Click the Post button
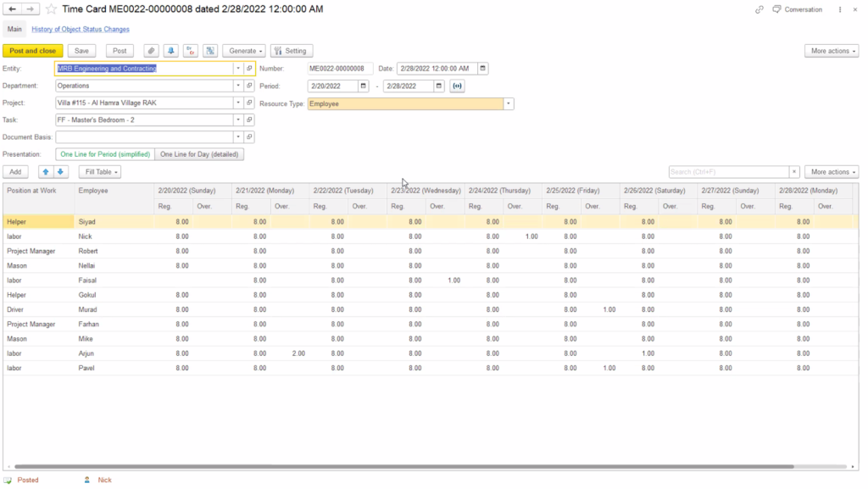 tap(120, 51)
